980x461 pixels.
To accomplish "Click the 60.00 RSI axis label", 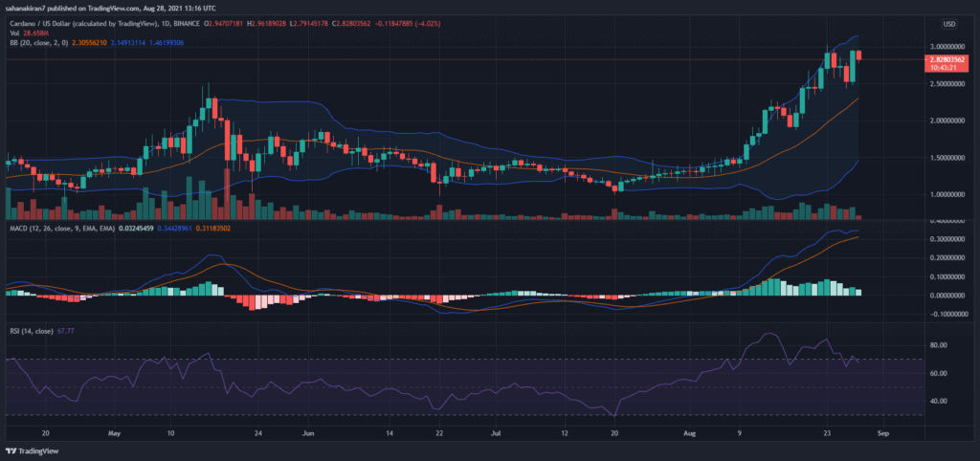I will tap(937, 373).
